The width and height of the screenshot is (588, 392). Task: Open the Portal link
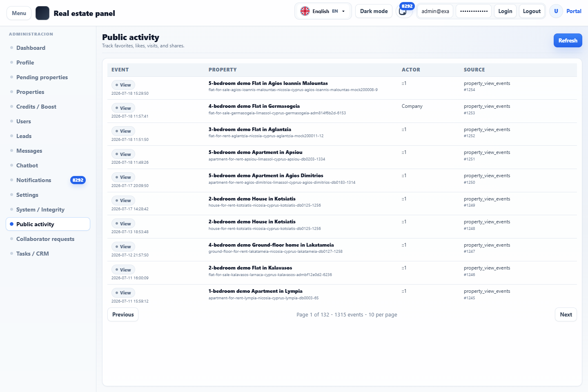(x=574, y=11)
